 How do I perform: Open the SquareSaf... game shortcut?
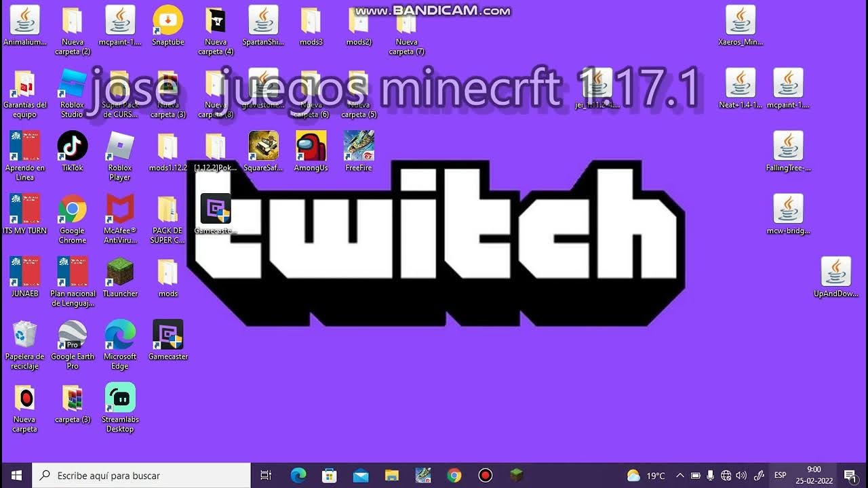[x=263, y=146]
